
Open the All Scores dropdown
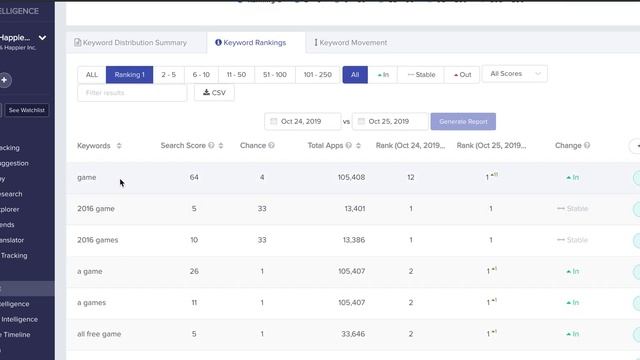(515, 74)
